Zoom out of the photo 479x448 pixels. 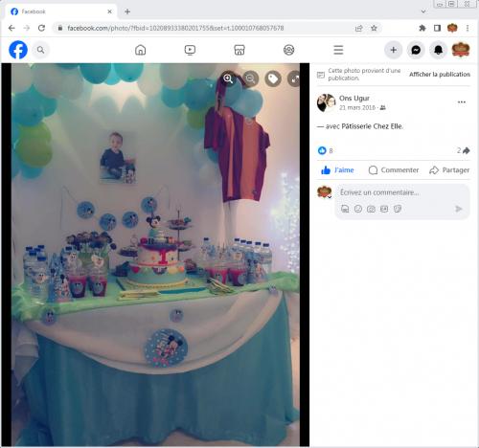[251, 78]
